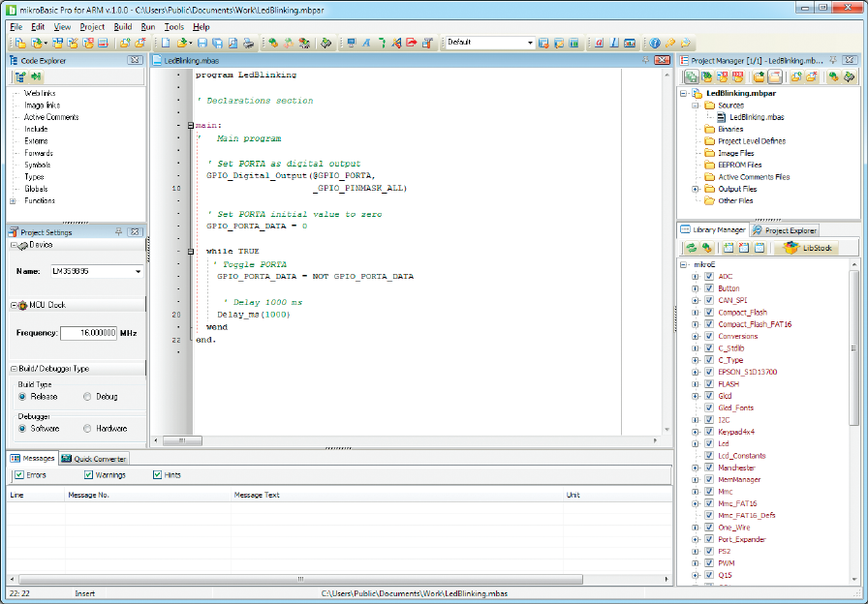This screenshot has width=868, height=604.
Task: Toggle the ADC library checkbox
Action: point(709,277)
